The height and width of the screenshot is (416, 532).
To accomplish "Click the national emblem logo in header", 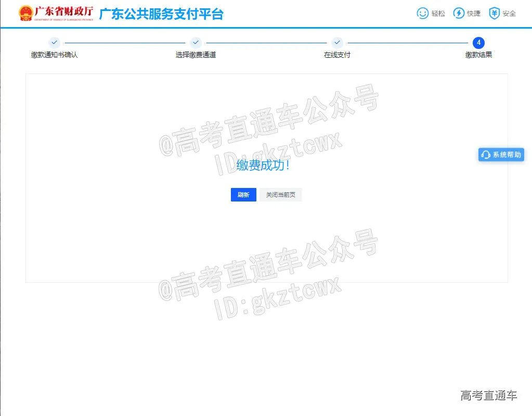I will pyautogui.click(x=25, y=14).
